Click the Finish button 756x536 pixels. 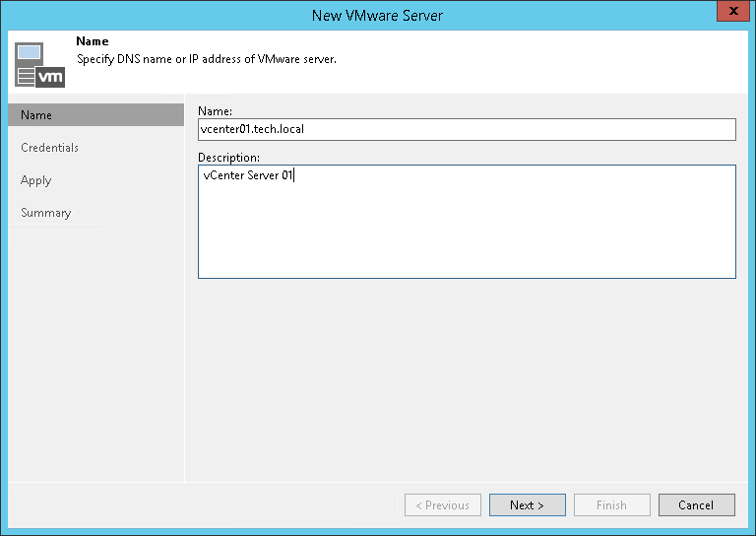[x=612, y=505]
